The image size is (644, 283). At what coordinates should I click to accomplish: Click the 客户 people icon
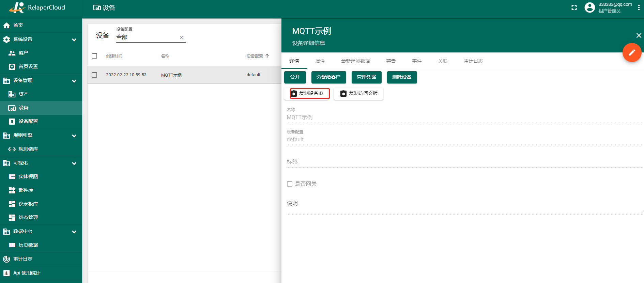(x=12, y=53)
